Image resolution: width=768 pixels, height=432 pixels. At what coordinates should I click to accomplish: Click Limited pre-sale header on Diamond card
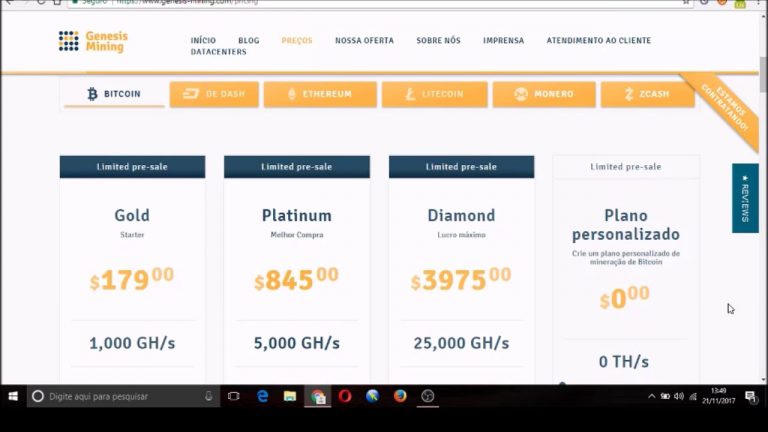tap(461, 167)
